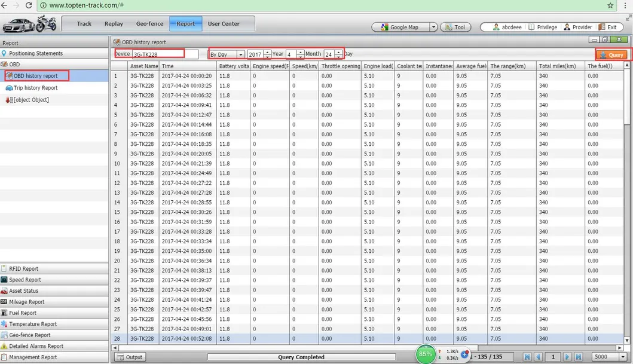Minimize the OBD history report panel
This screenshot has width=633, height=364.
click(x=594, y=39)
